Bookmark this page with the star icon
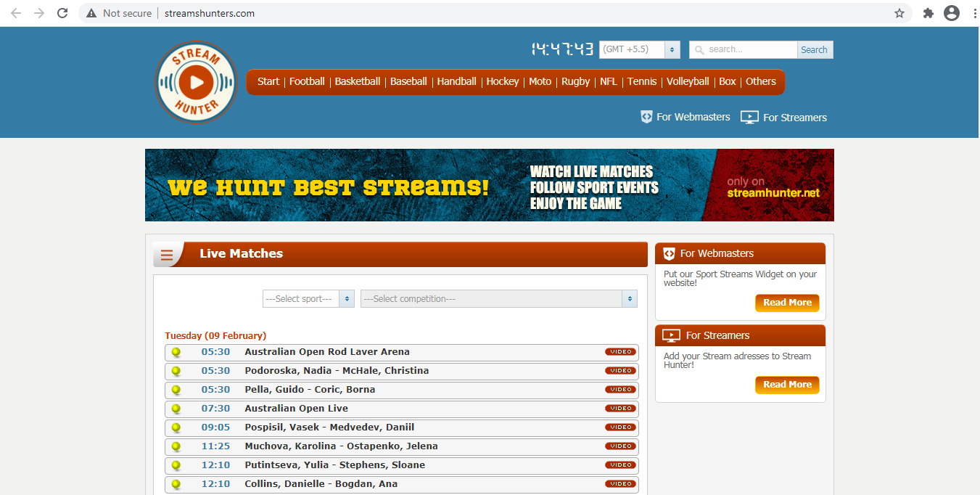The image size is (980, 495). click(x=899, y=13)
